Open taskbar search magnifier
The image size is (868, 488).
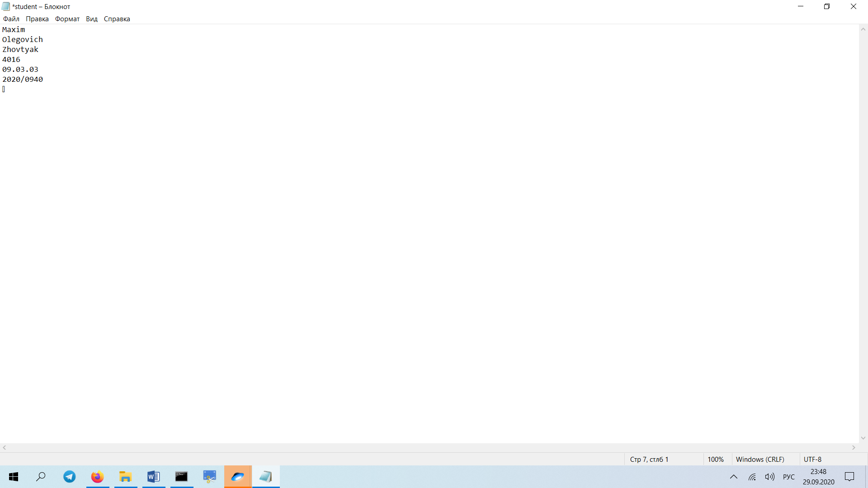41,477
